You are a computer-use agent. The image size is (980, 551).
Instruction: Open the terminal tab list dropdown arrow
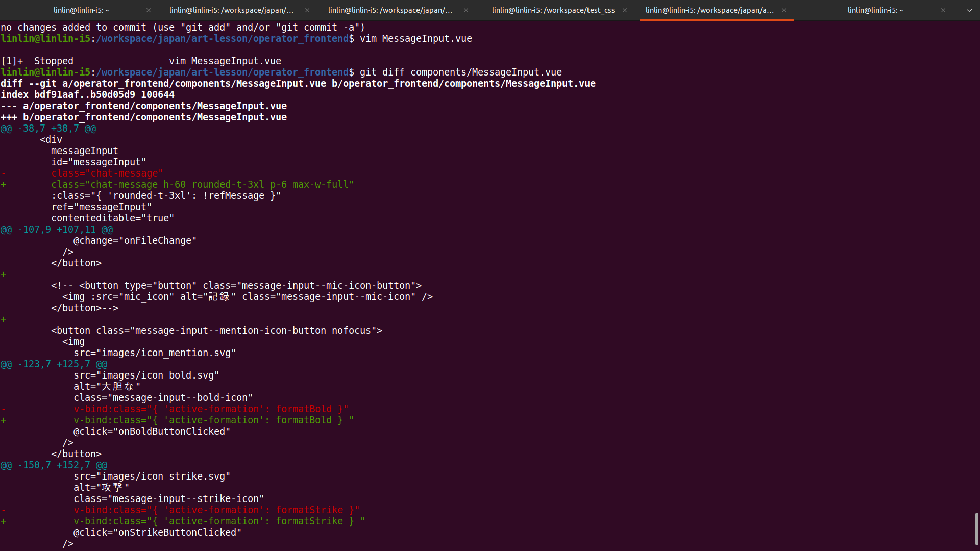pos(969,10)
